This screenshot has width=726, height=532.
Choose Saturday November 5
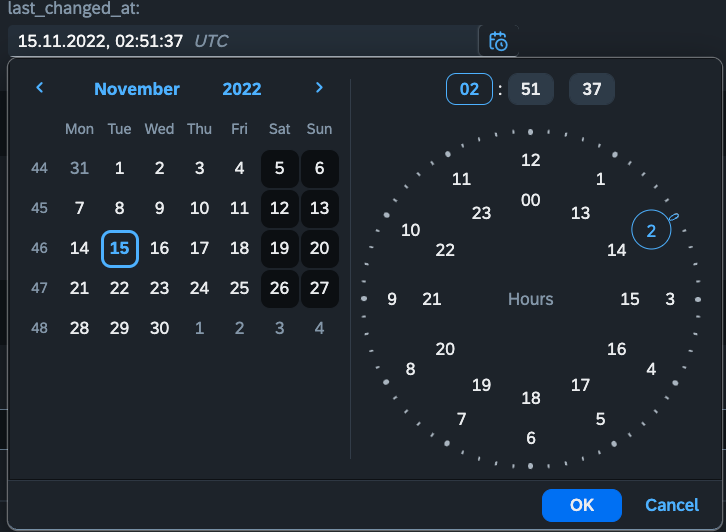click(x=280, y=168)
